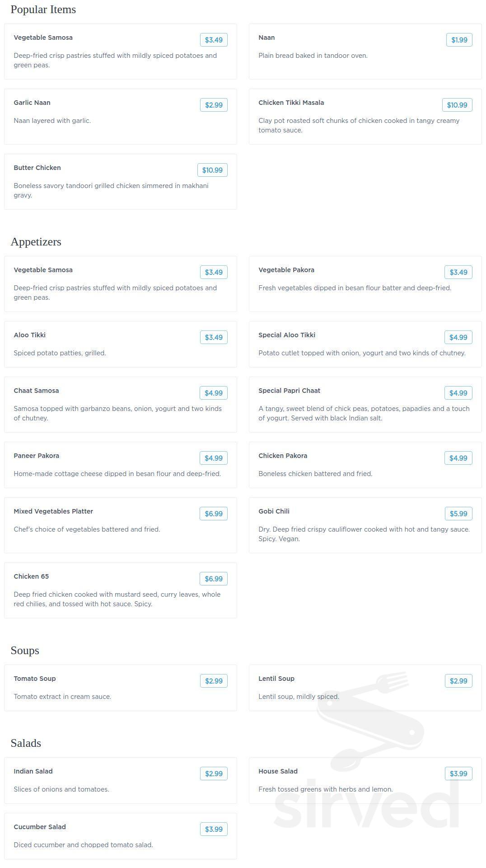The width and height of the screenshot is (486, 868).
Task: Select Chicken Pakora $4.99 price tag
Action: coord(458,458)
